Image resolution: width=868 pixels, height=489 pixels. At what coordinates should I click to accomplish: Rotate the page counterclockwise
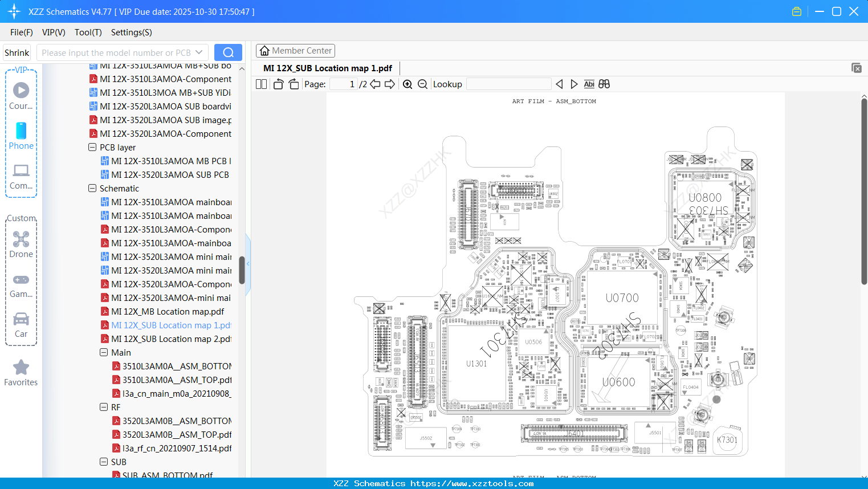coord(278,84)
